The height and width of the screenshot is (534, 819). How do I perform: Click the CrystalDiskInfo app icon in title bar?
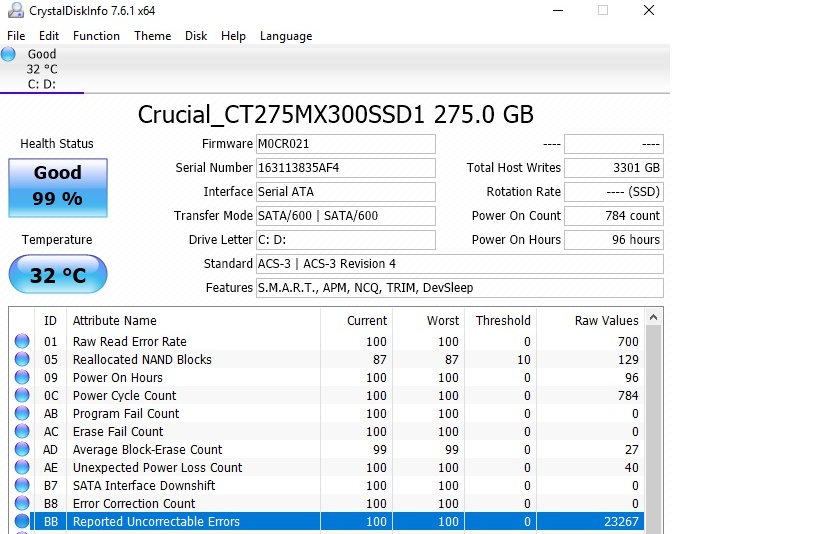pyautogui.click(x=16, y=10)
